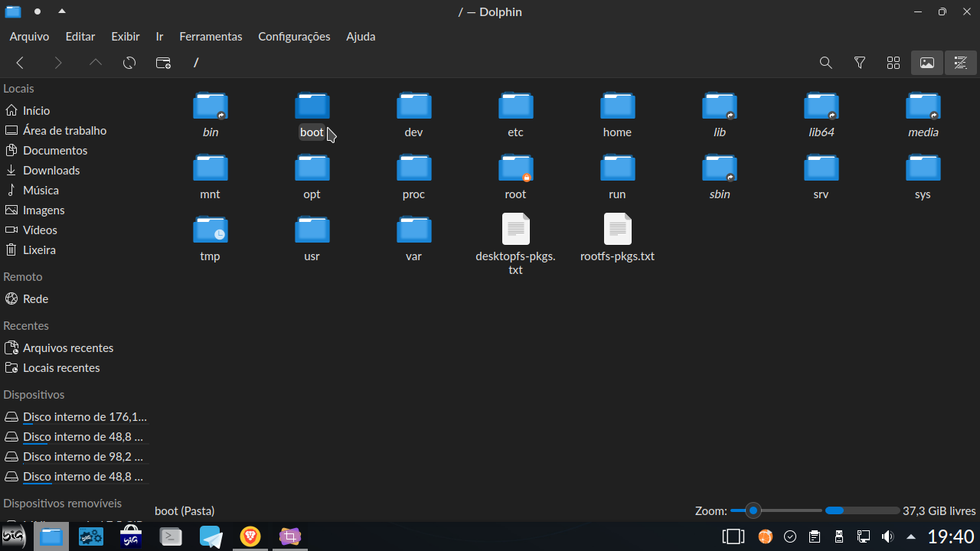Go up to parent folder
This screenshot has height=551, width=980.
[x=96, y=63]
